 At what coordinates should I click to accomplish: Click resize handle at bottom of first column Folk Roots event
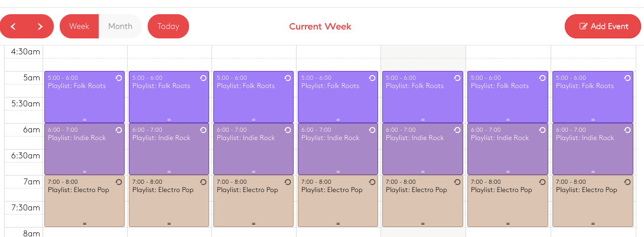(x=84, y=120)
